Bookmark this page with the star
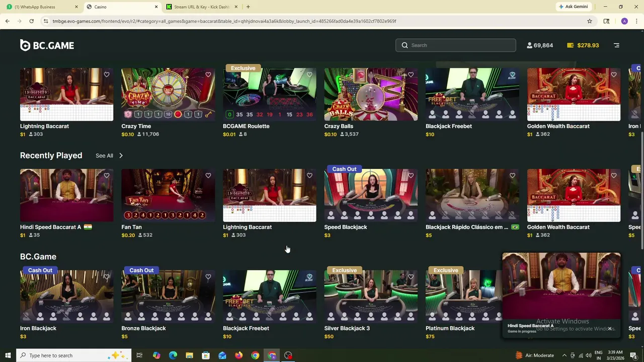644x362 pixels. tap(589, 21)
